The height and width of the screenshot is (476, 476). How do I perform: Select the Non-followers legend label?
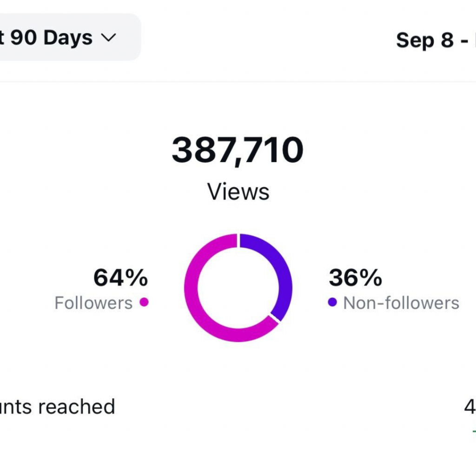point(401,303)
